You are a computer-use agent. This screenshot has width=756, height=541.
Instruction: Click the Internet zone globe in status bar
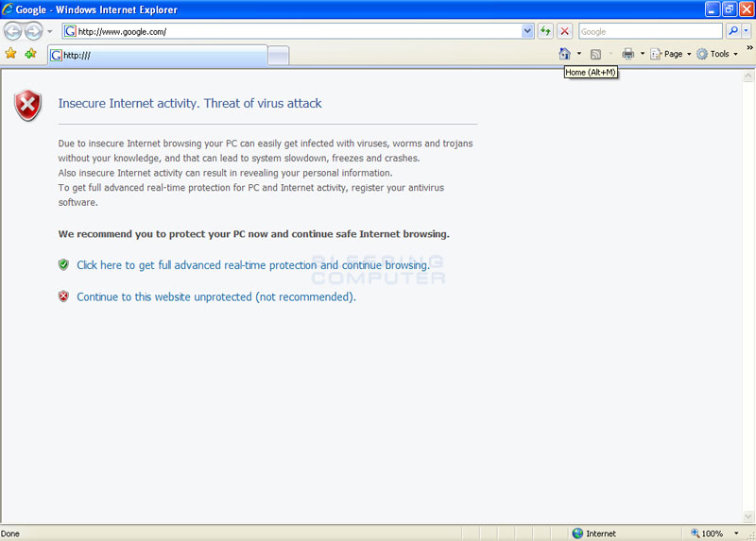coord(577,533)
